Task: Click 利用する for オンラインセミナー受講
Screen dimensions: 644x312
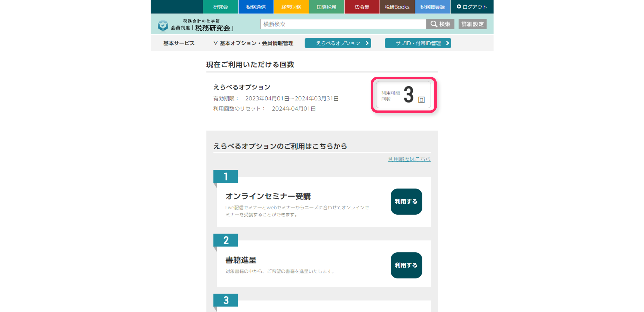Action: [406, 202]
